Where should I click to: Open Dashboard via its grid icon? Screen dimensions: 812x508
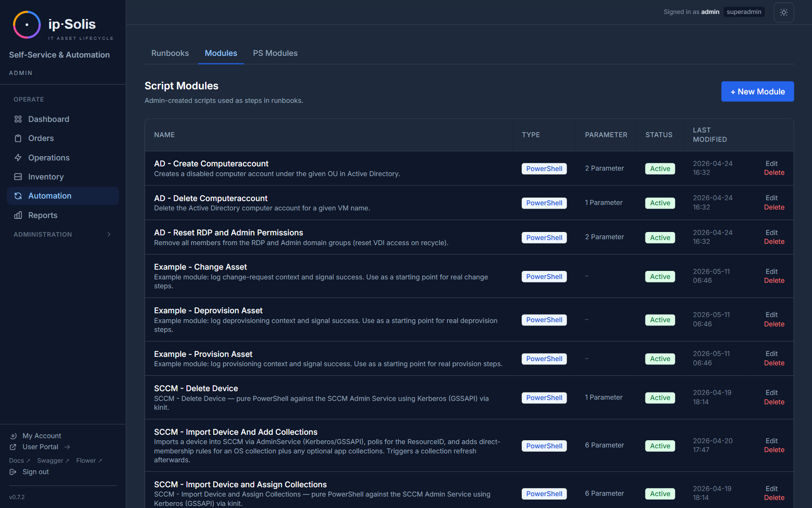coord(18,119)
